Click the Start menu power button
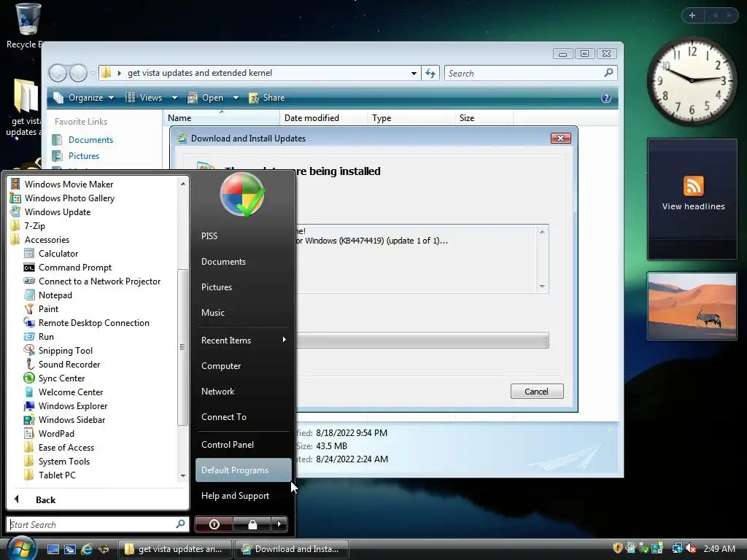This screenshot has width=747, height=560. 214,524
